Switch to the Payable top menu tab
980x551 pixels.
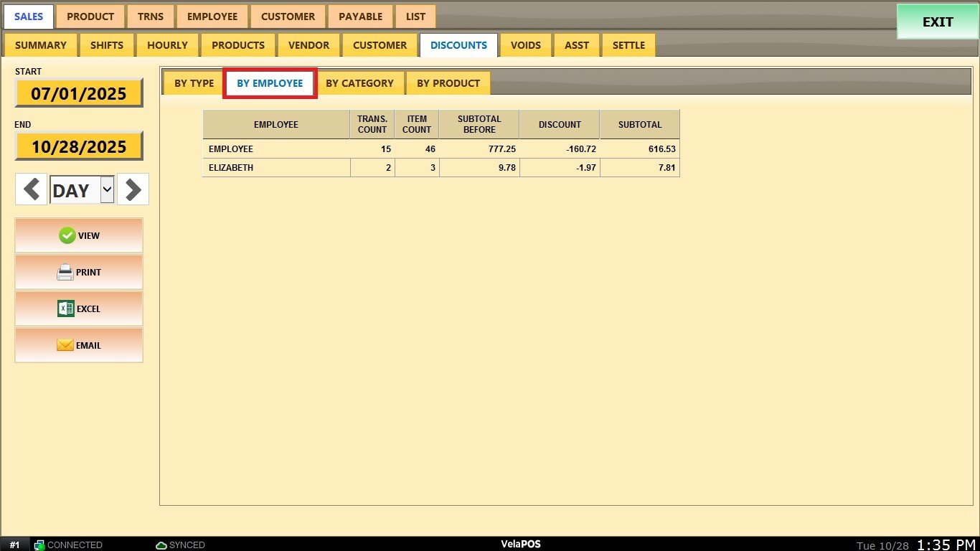pyautogui.click(x=360, y=17)
